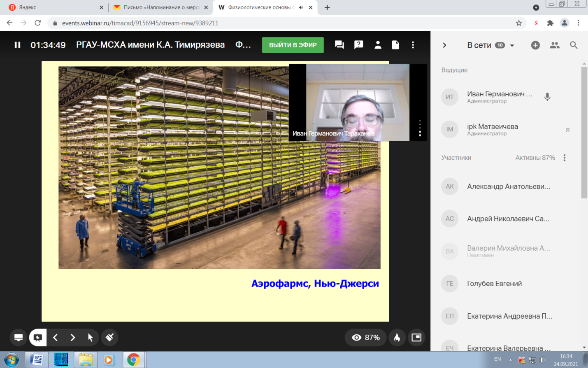588x368 pixels.
Task: Open a new browser tab
Action: (327, 7)
